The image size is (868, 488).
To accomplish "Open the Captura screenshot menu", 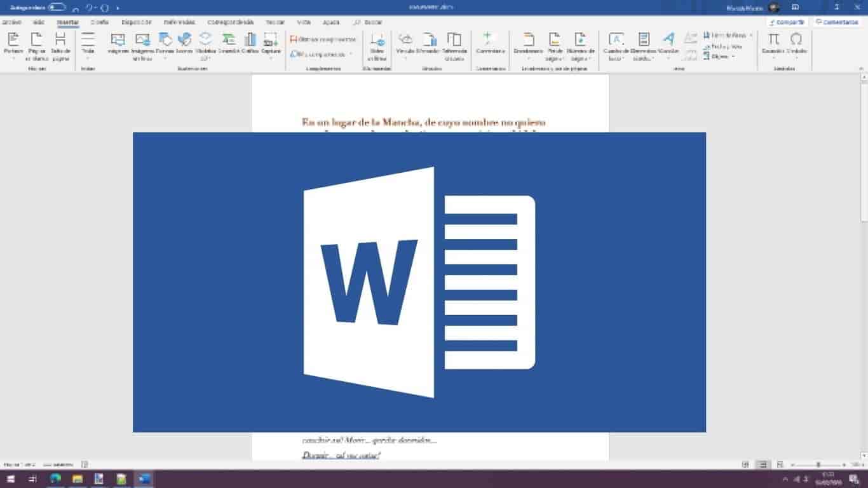I will click(271, 46).
